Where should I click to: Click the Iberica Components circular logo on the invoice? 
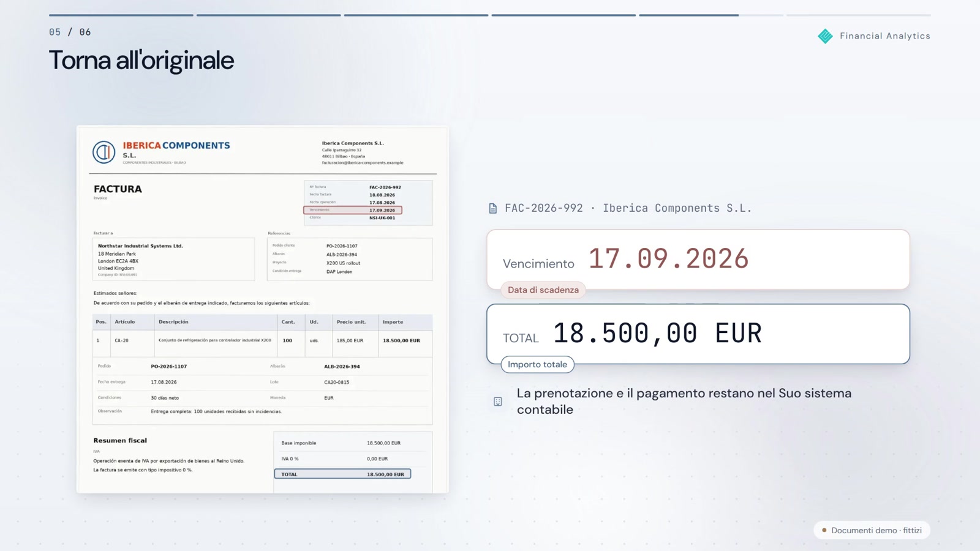(104, 152)
